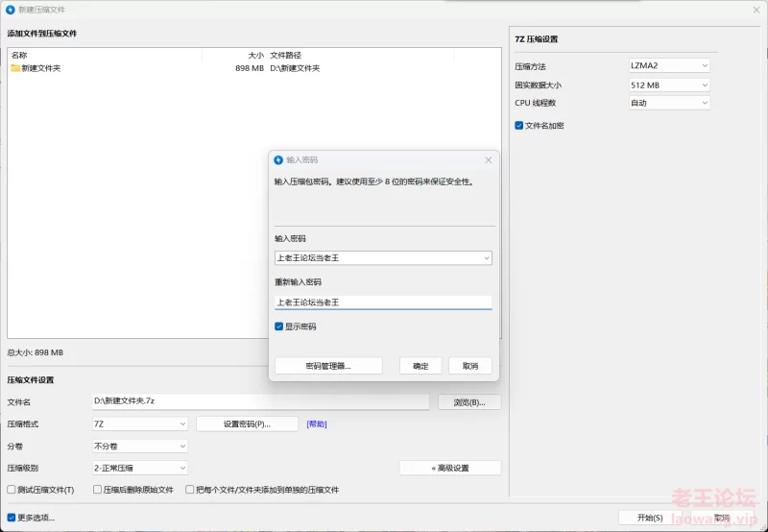Select the D:\新建文件夹 path cell
This screenshot has height=532, width=768.
(x=295, y=68)
